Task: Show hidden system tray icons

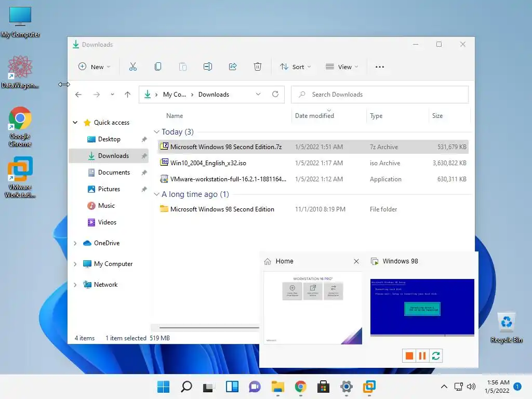Action: [444, 387]
